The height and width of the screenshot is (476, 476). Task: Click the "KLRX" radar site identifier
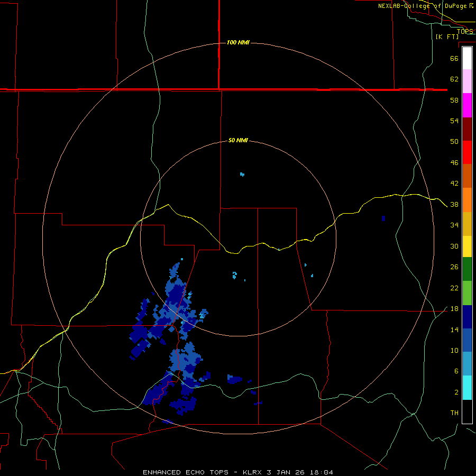pyautogui.click(x=253, y=472)
